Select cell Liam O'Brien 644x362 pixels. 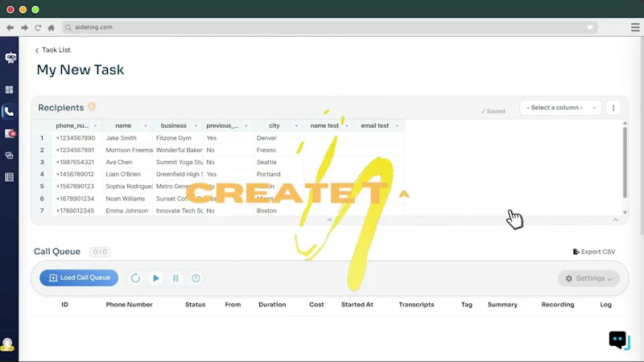pos(128,174)
